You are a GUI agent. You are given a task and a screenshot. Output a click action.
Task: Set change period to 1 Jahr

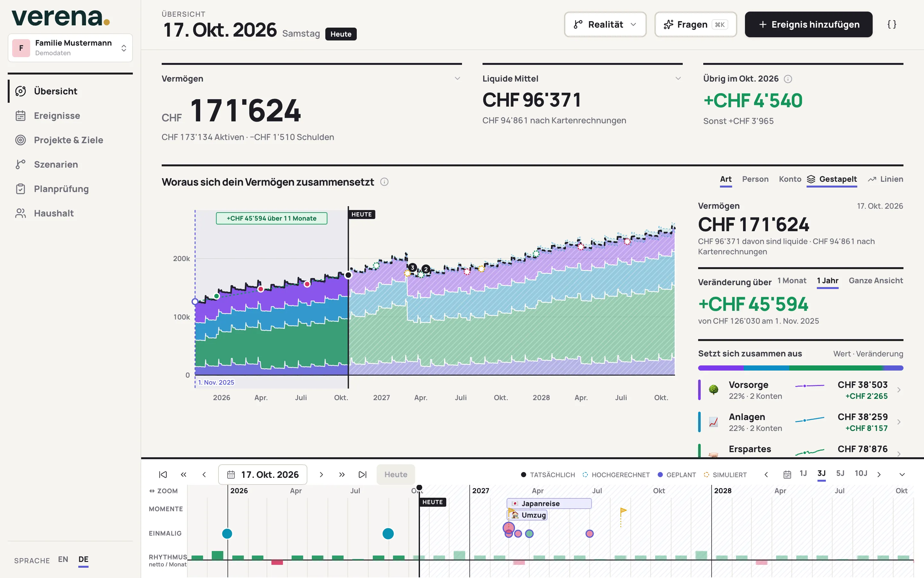[x=828, y=281]
